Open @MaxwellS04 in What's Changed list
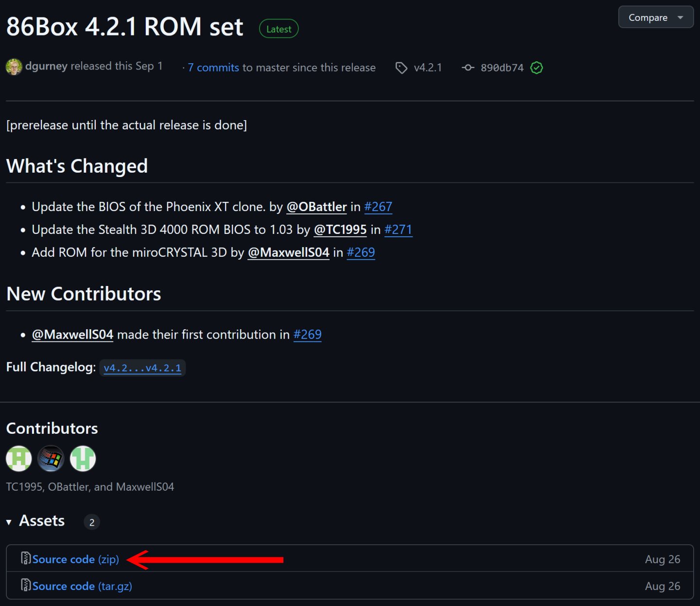This screenshot has height=606, width=700. point(289,252)
